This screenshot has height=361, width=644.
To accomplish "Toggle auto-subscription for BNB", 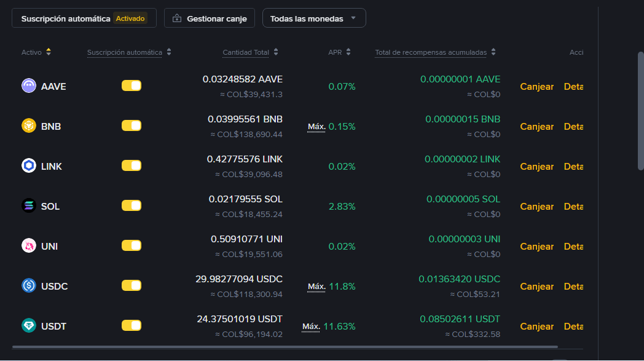I will coord(132,125).
